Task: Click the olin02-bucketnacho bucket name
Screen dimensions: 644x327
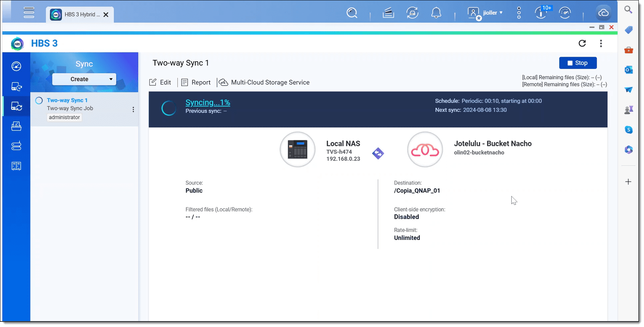Action: click(479, 153)
